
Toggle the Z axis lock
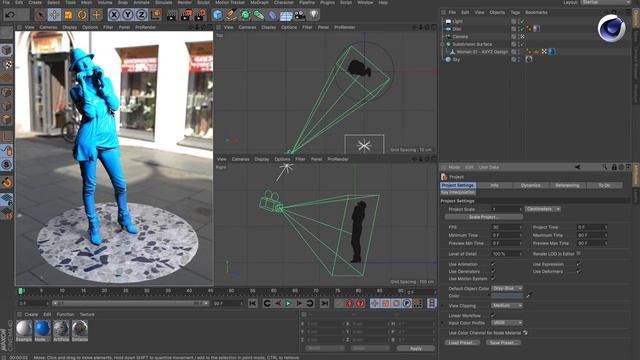coord(141,15)
